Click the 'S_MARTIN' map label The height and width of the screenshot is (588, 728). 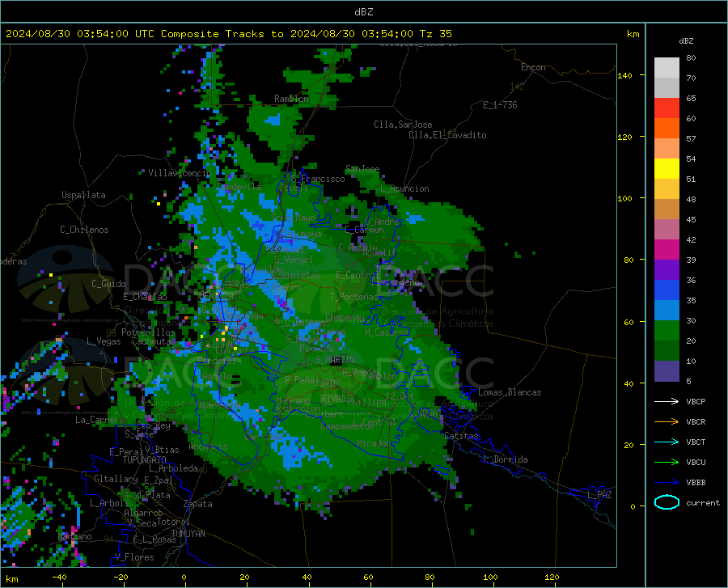(x=335, y=360)
